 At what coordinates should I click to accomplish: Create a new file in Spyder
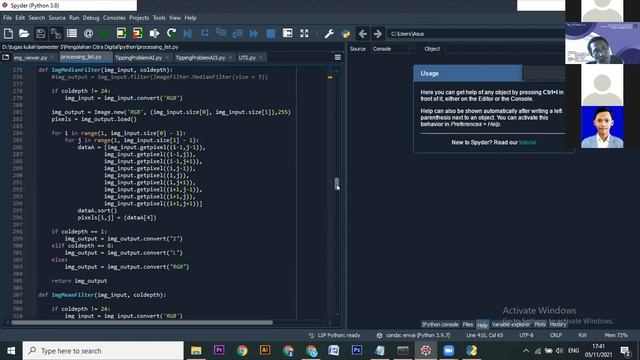pos(8,33)
